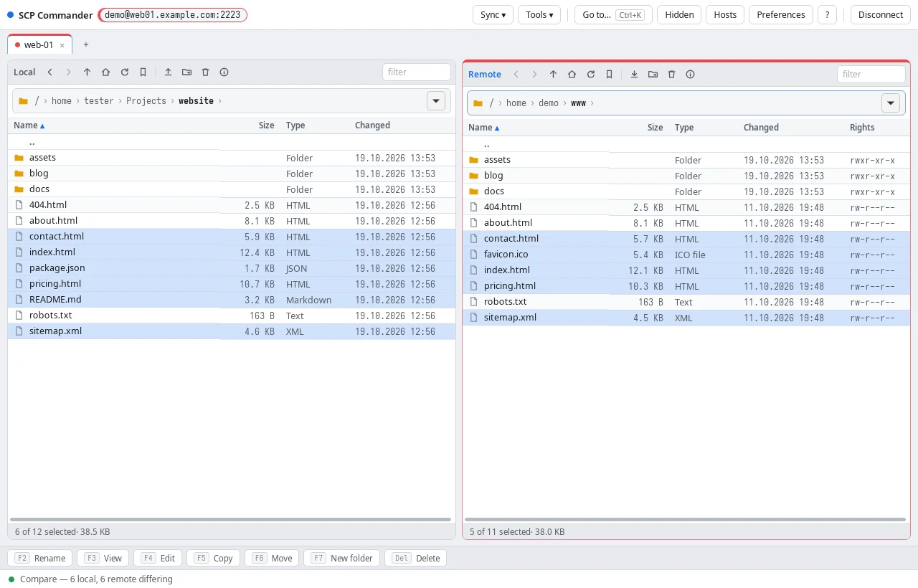
Task: Go to home directory in Local panel
Action: coord(106,72)
